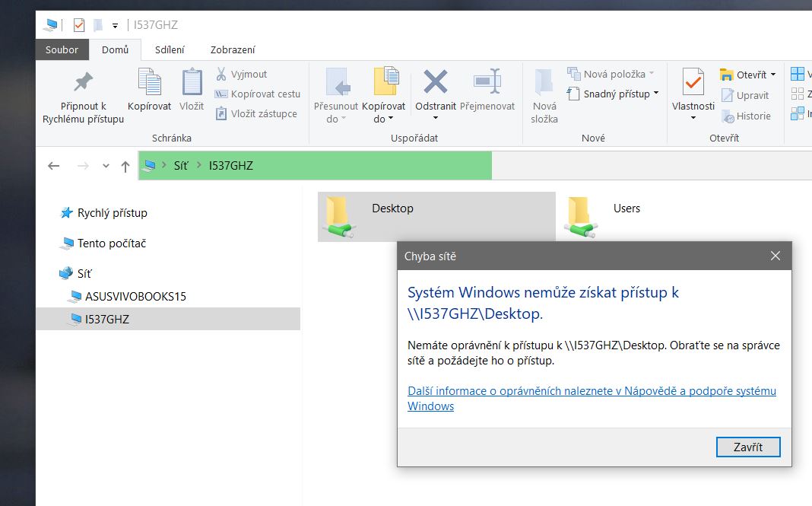Click the quick access new folder icon

98,24
